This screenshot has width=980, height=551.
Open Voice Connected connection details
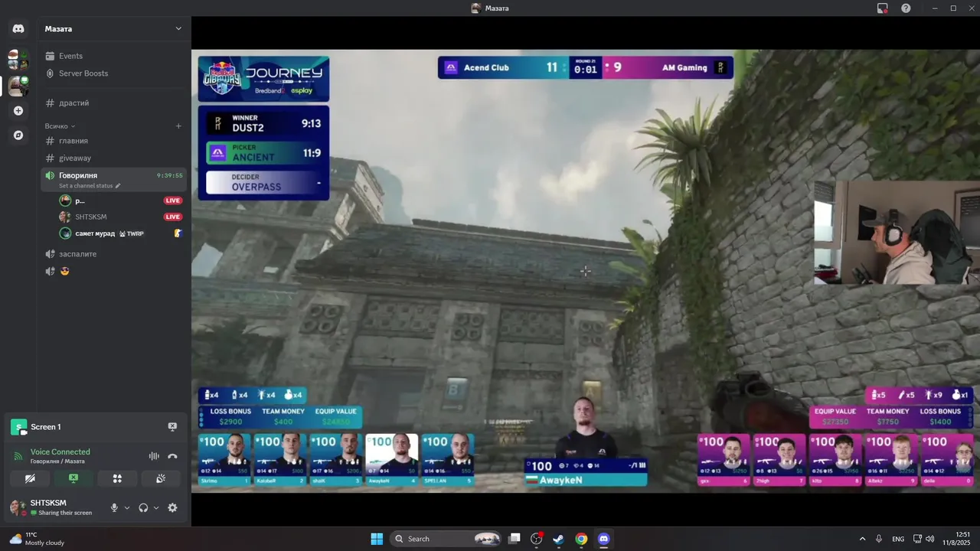click(60, 452)
